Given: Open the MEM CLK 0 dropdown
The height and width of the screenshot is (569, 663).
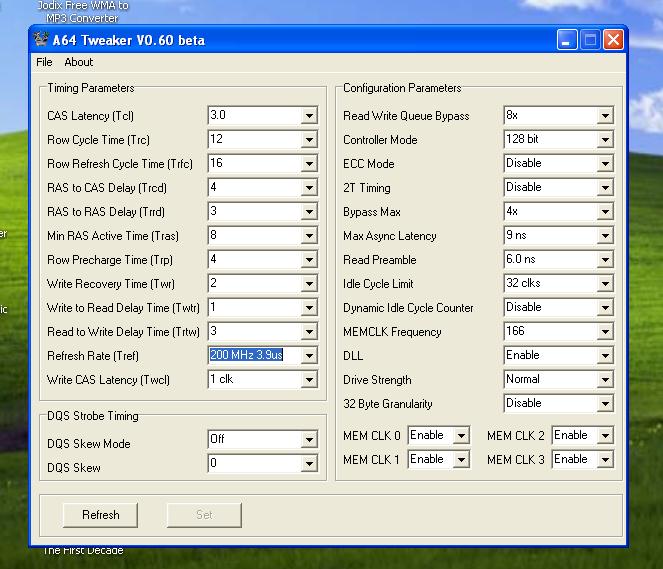Looking at the screenshot, I should tap(461, 435).
